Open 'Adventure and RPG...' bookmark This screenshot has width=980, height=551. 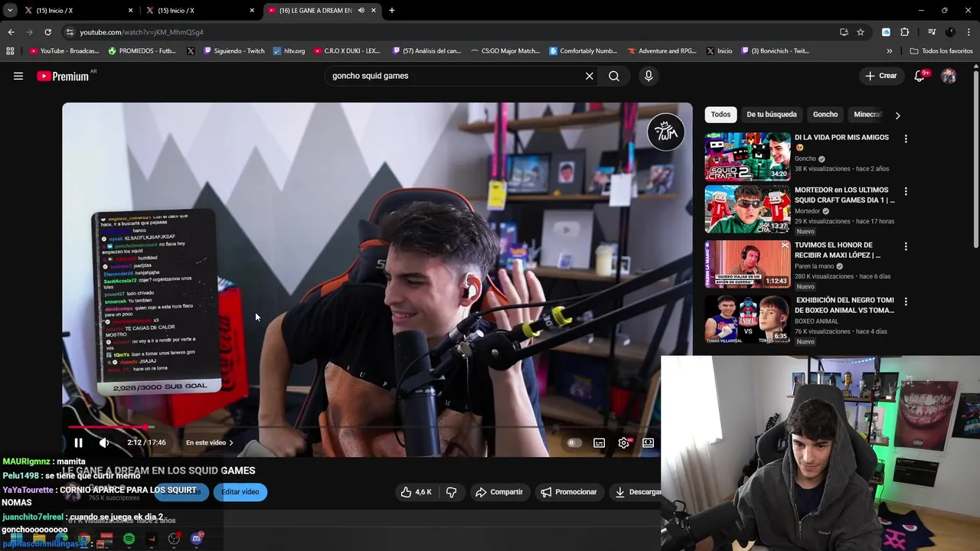(x=661, y=51)
